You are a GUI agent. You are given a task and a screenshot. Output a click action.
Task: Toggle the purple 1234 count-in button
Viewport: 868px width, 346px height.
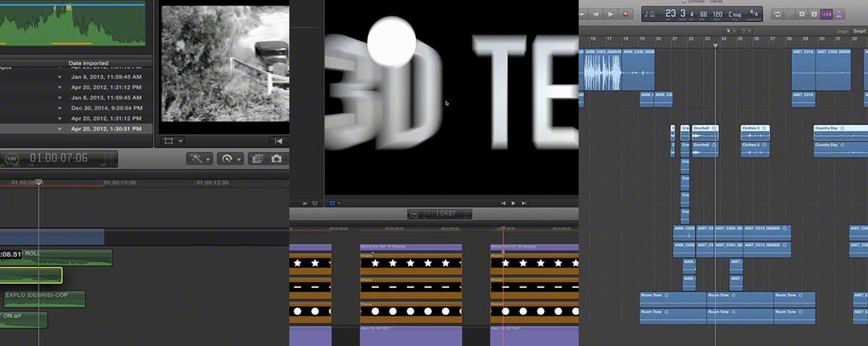pyautogui.click(x=826, y=14)
